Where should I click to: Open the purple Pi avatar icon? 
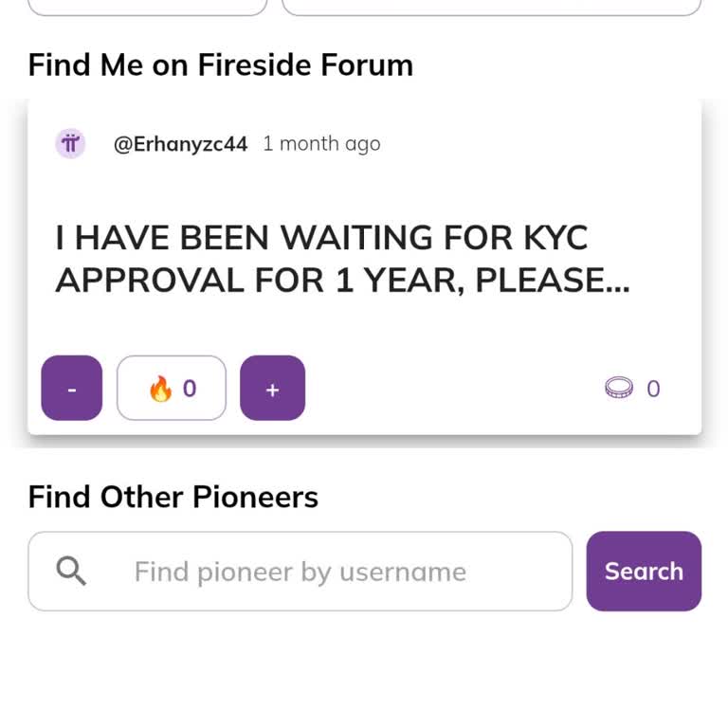[70, 143]
